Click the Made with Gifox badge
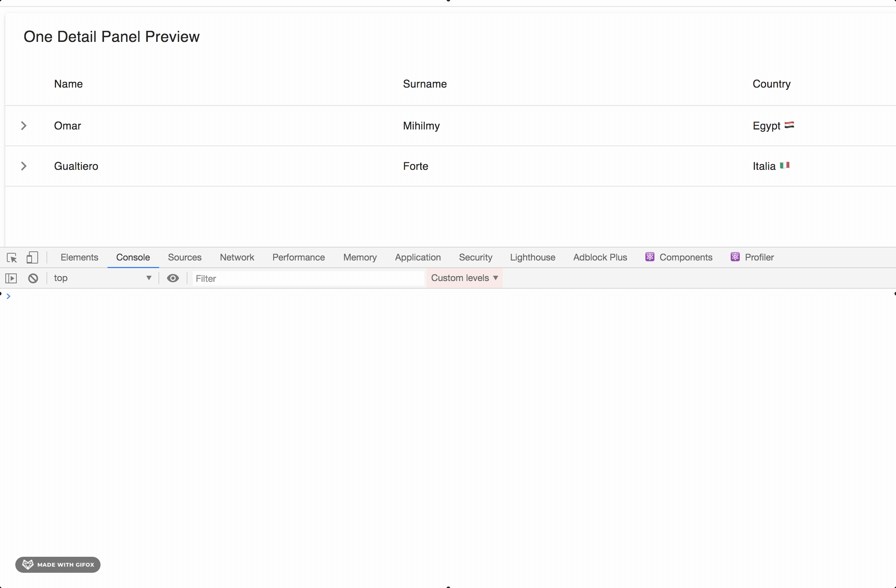 pyautogui.click(x=58, y=564)
